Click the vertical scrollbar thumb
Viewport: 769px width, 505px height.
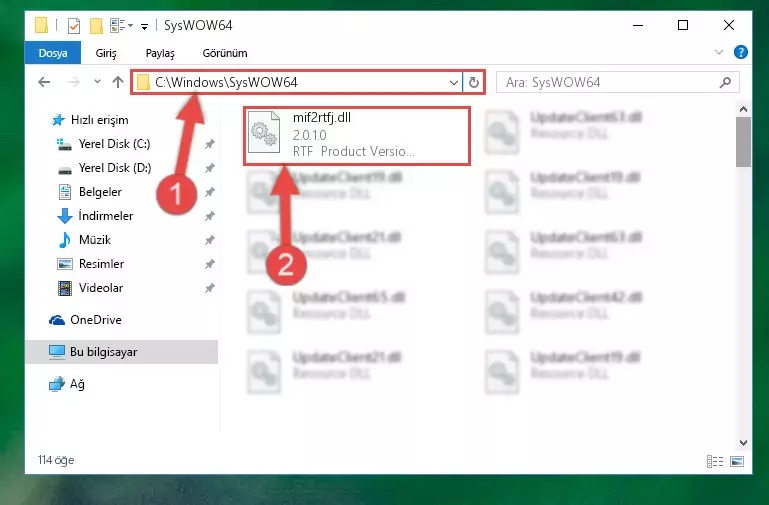pos(743,142)
